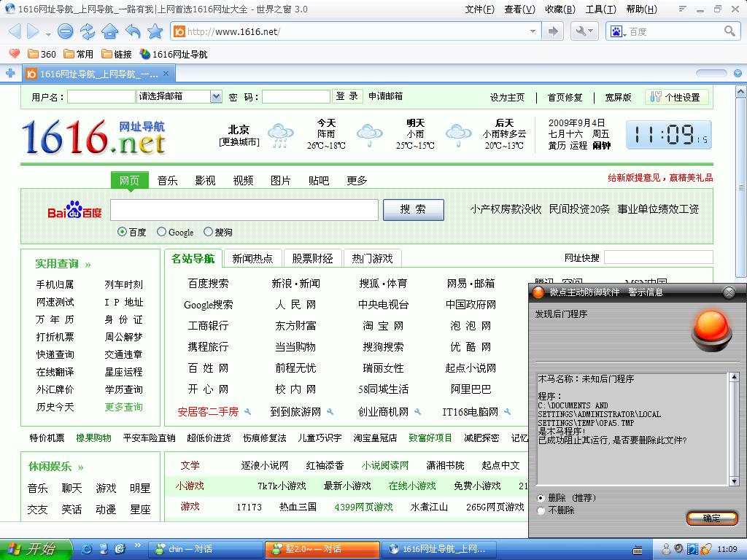Close the 微点主动防御软件 alert popup
Screen dimensions: 747x560
click(x=729, y=292)
